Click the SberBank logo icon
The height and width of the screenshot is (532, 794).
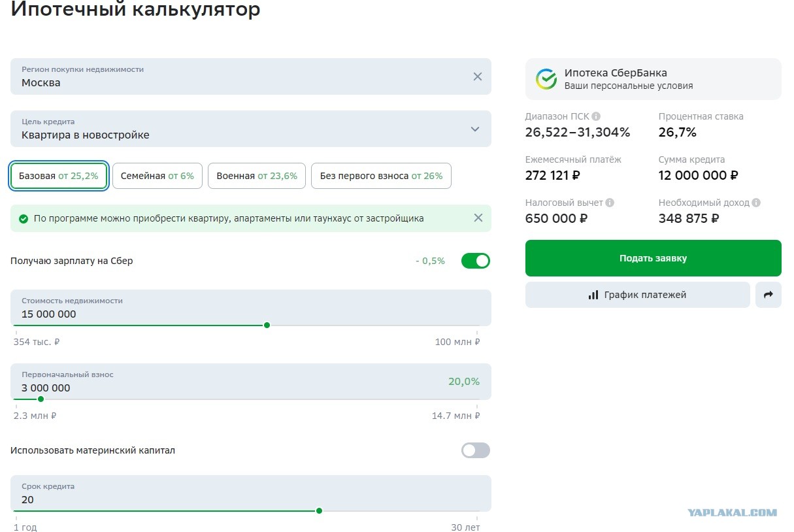pyautogui.click(x=546, y=79)
